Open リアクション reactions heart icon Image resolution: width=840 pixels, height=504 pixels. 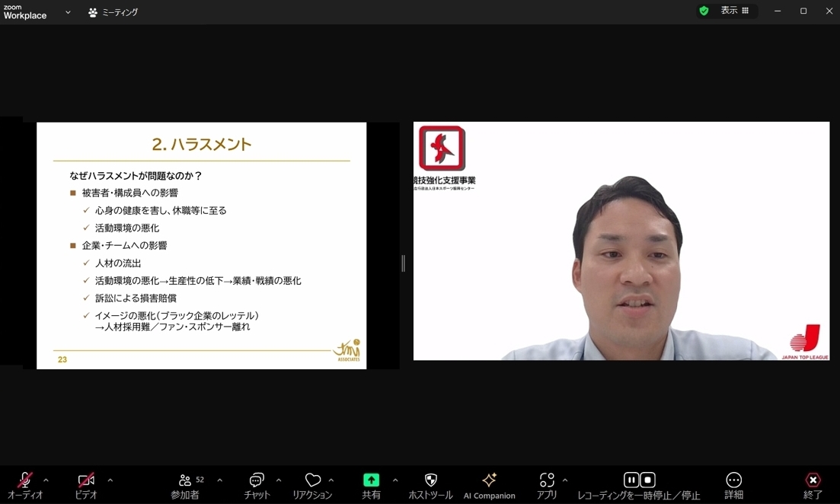tap(313, 480)
